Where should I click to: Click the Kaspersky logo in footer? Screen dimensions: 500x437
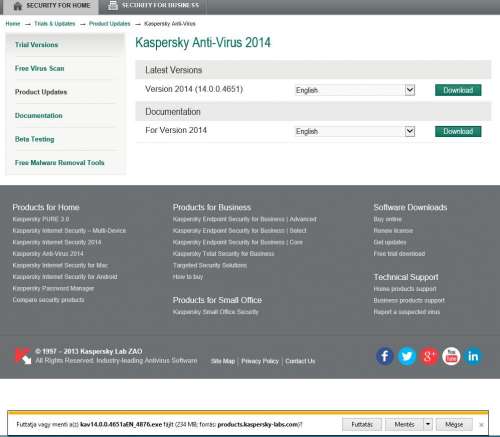click(23, 356)
